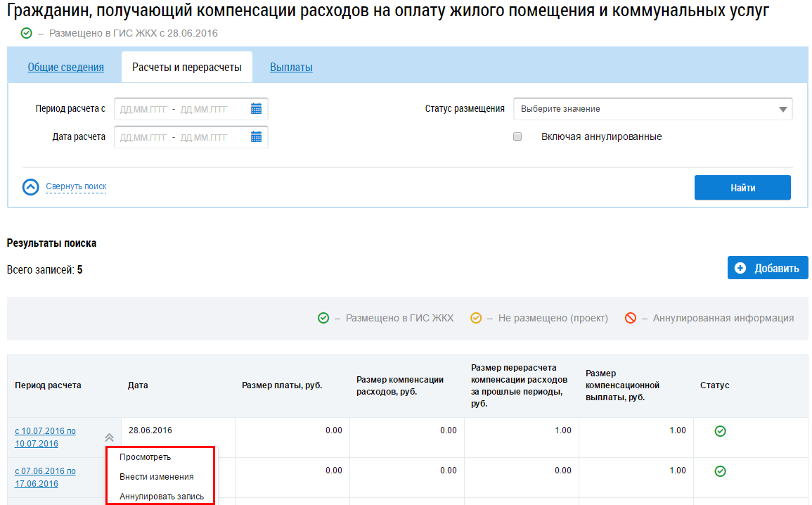Viewport: 812px width, 505px height.
Task: Click green status icon in first row
Action: point(720,431)
